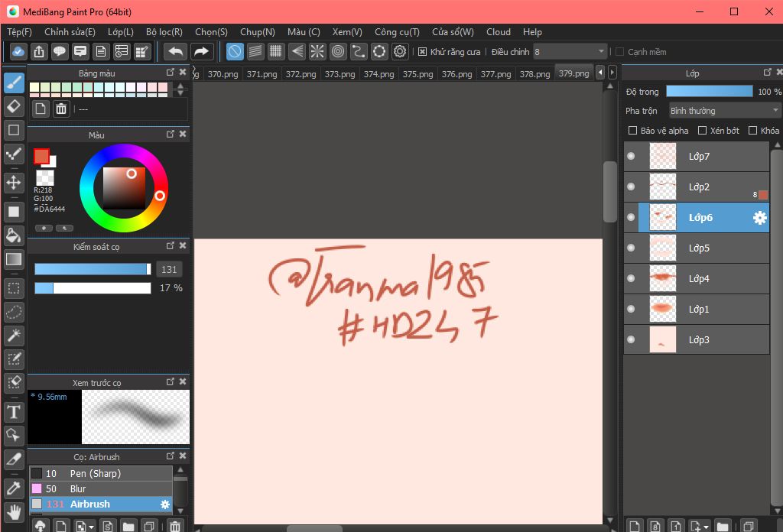Viewport: 783px width, 532px height.
Task: Select the Lasso tool
Action: point(14,312)
